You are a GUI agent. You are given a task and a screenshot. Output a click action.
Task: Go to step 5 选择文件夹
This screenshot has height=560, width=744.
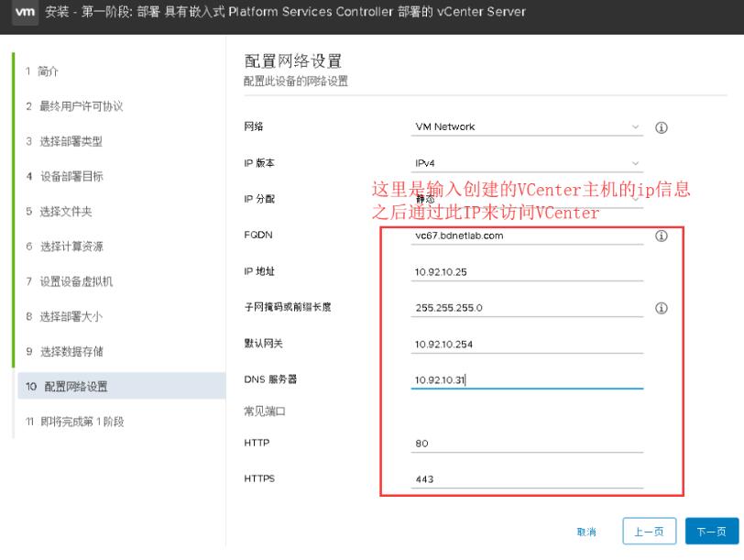(x=59, y=211)
